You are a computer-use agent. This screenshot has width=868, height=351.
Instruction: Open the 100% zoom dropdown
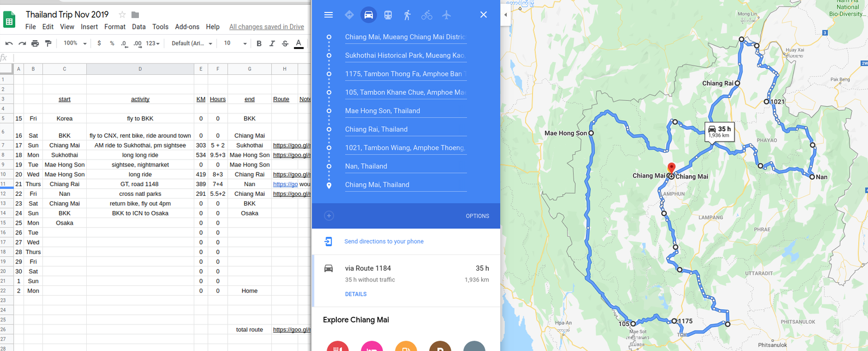pyautogui.click(x=75, y=43)
